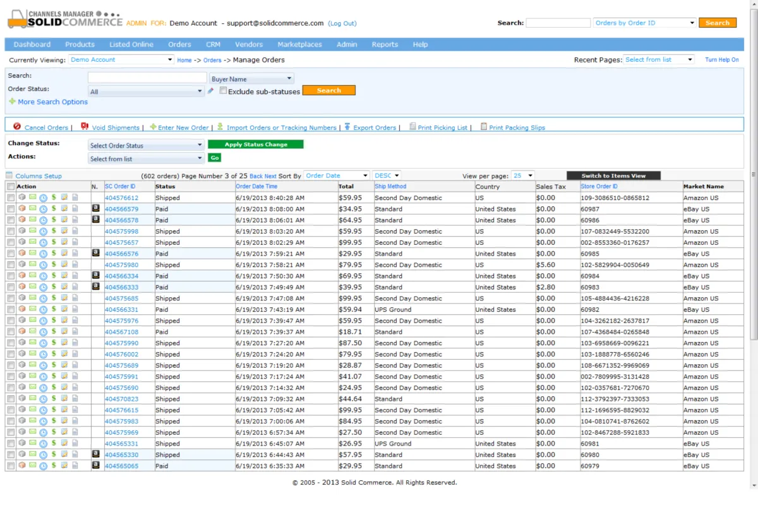Click the Amazon badge icon beside order 404566576
Image resolution: width=758 pixels, height=532 pixels.
coord(96,252)
